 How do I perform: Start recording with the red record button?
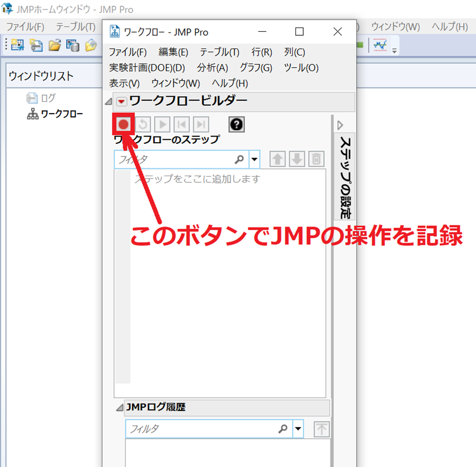click(123, 124)
